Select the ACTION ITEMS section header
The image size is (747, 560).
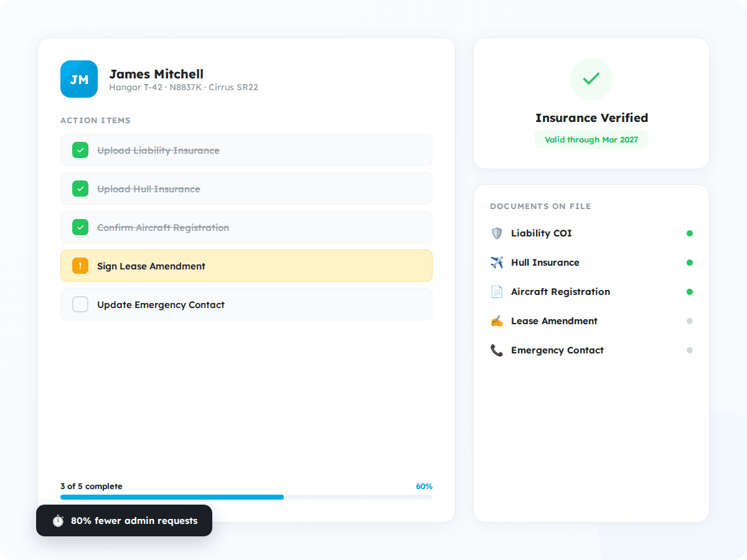(x=95, y=120)
